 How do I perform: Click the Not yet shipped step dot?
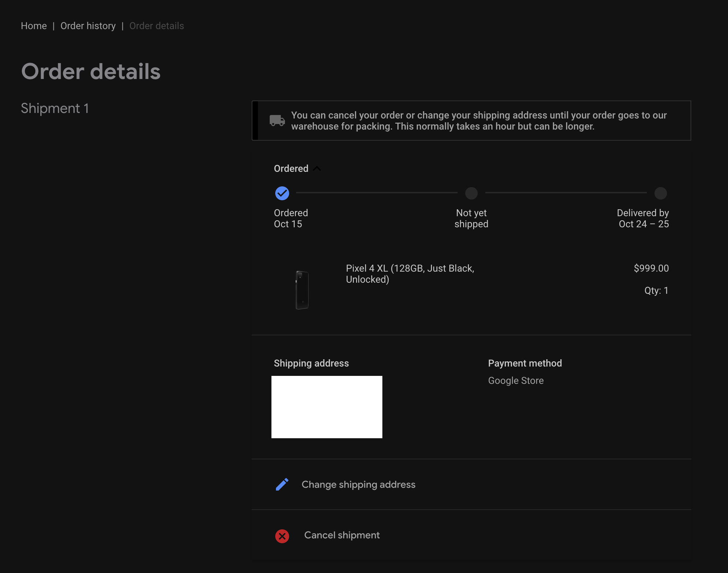pyautogui.click(x=471, y=193)
